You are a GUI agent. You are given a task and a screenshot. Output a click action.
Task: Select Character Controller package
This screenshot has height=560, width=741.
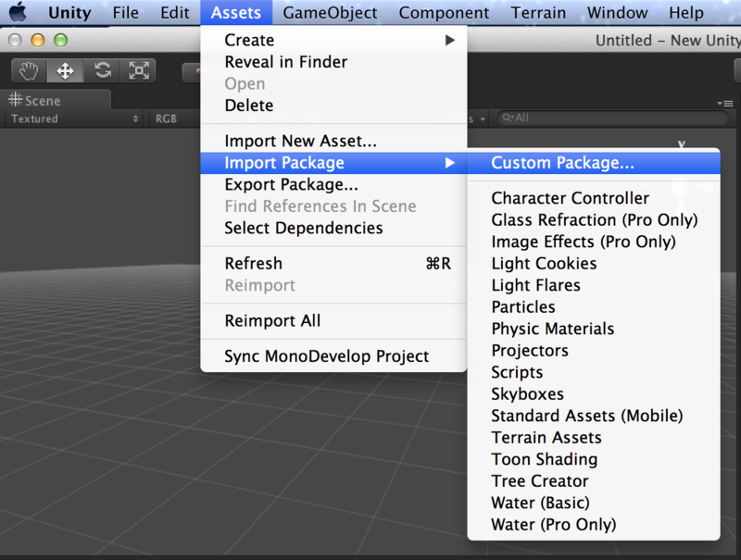[570, 198]
